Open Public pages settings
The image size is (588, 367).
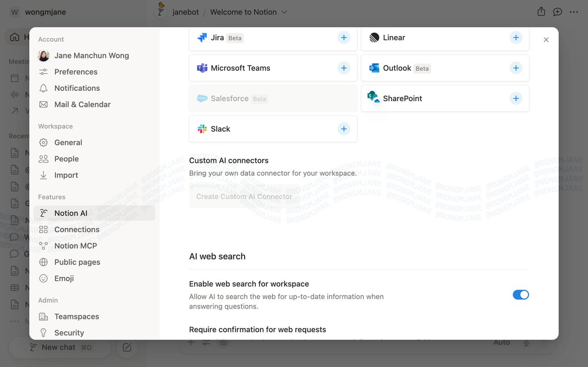coord(94,262)
